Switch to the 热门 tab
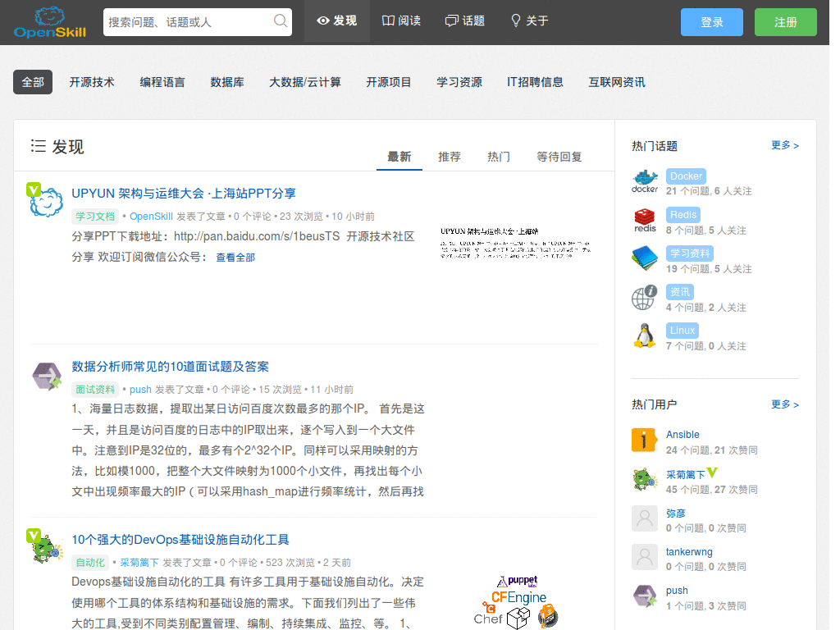The width and height of the screenshot is (840, 630). [498, 157]
